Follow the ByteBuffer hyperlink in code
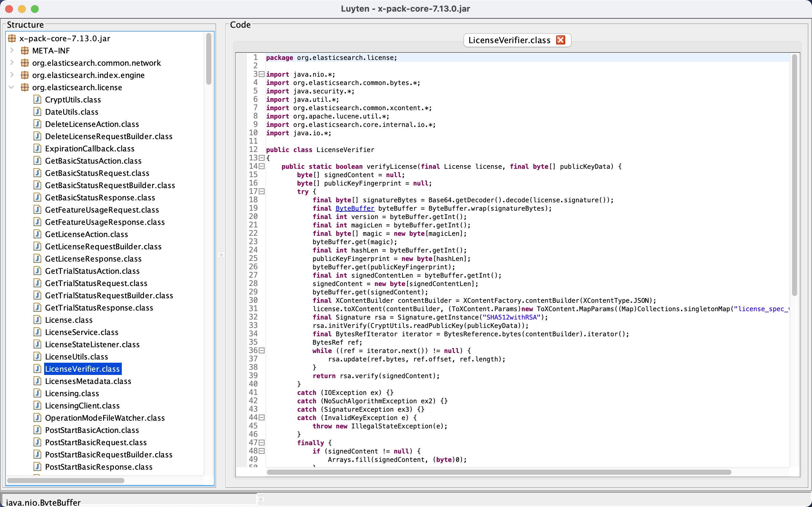The height and width of the screenshot is (507, 812). point(355,208)
